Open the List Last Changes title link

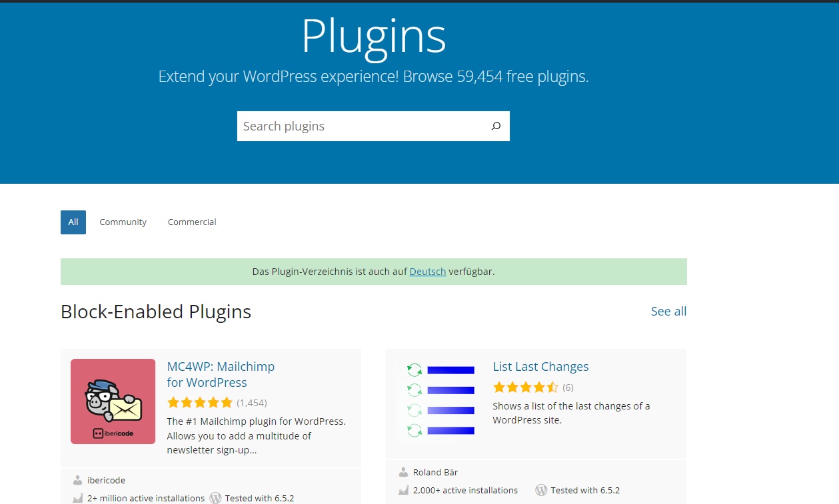540,367
